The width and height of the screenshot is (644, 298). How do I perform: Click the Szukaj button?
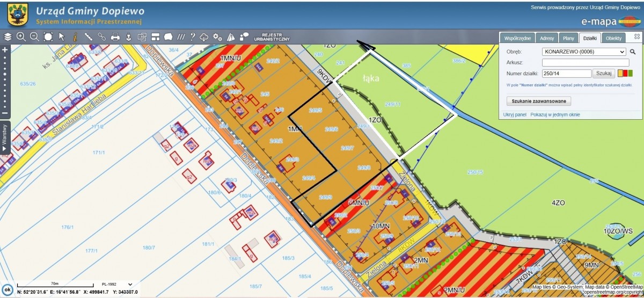coord(604,74)
